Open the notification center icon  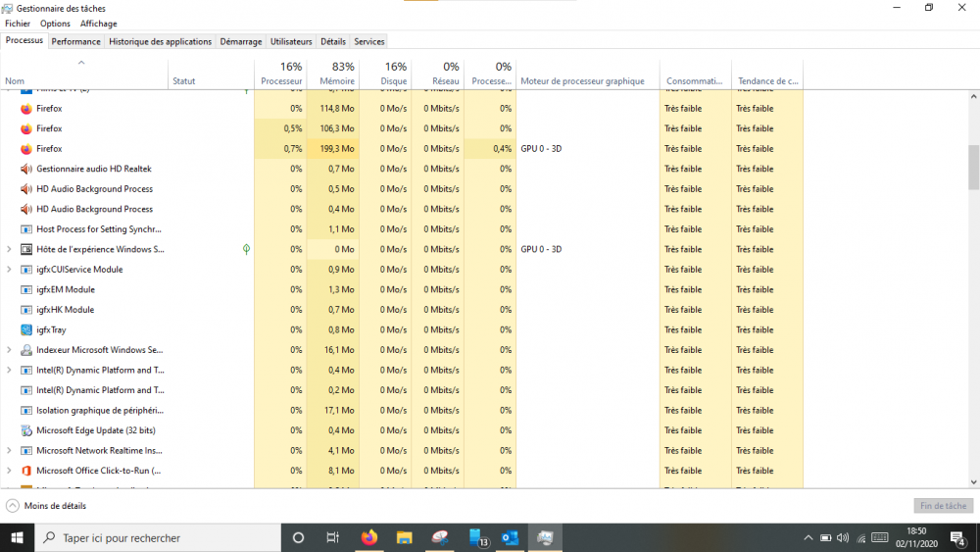(957, 537)
